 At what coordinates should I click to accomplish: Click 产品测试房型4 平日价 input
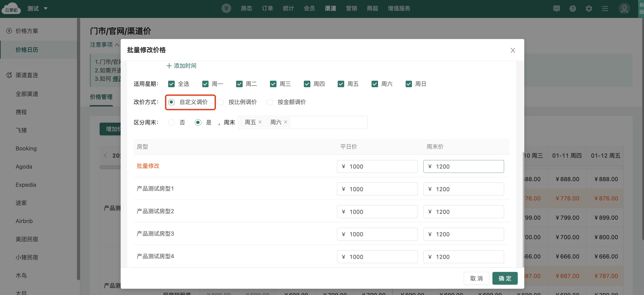(377, 257)
